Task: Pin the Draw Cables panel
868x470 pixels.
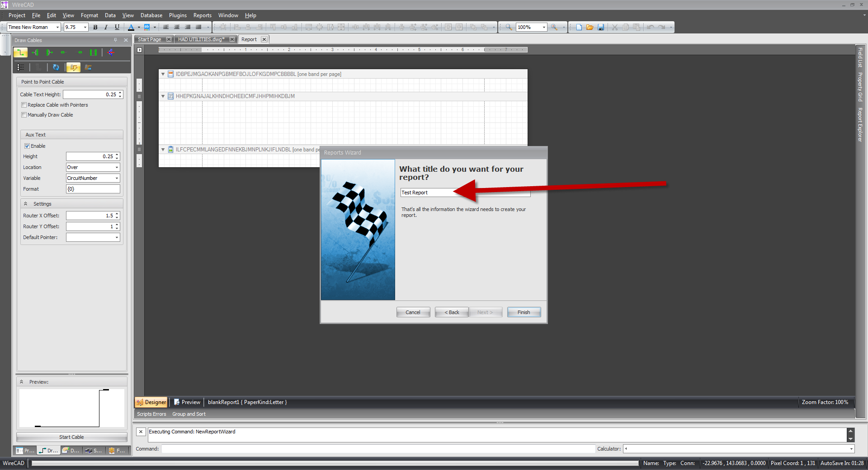Action: (x=116, y=40)
